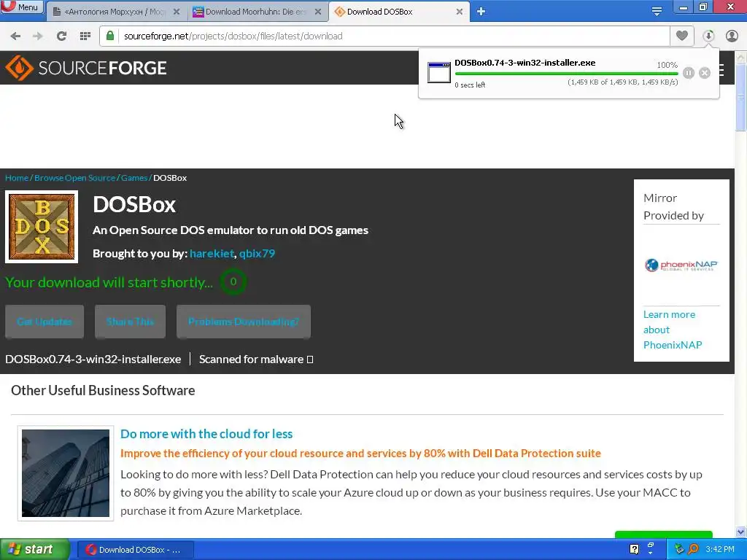747x560 pixels.
Task: Click the Problems Downloading? button
Action: tap(244, 322)
